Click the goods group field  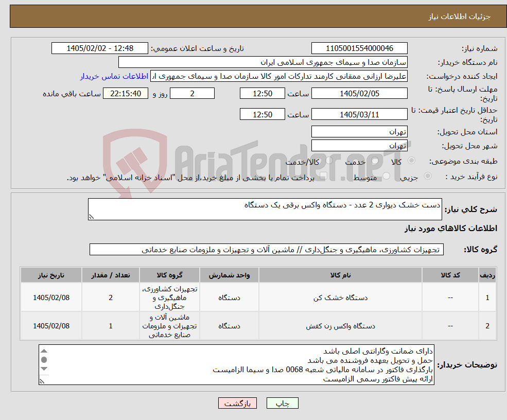[x=267, y=250]
